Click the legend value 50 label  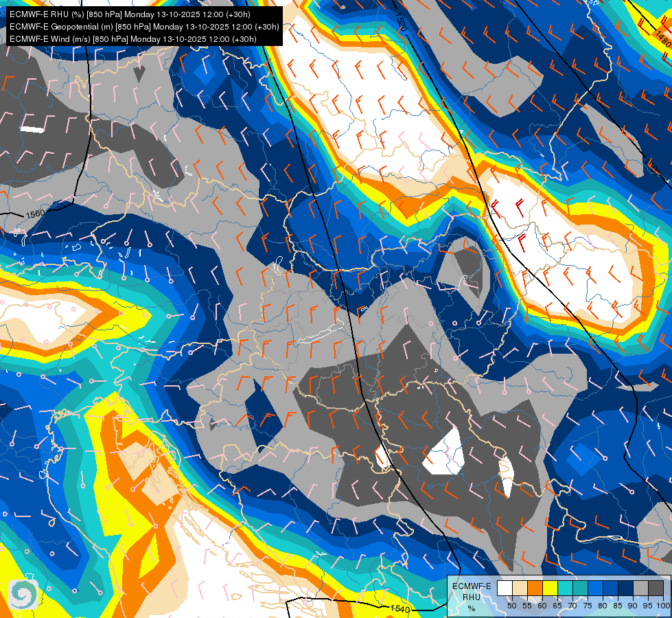511,606
